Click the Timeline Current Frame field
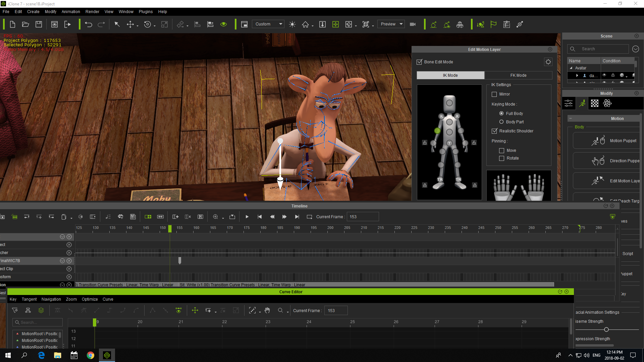The height and width of the screenshot is (362, 644). [x=363, y=217]
